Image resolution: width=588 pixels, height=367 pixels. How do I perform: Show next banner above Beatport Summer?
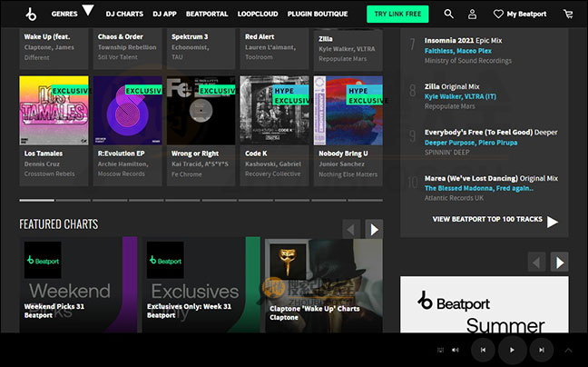560,262
